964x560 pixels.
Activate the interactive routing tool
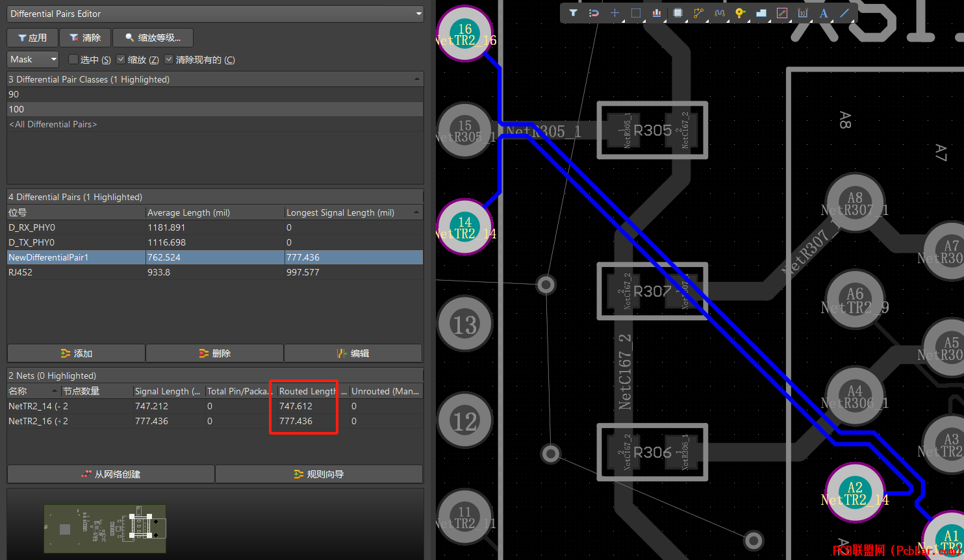click(698, 13)
